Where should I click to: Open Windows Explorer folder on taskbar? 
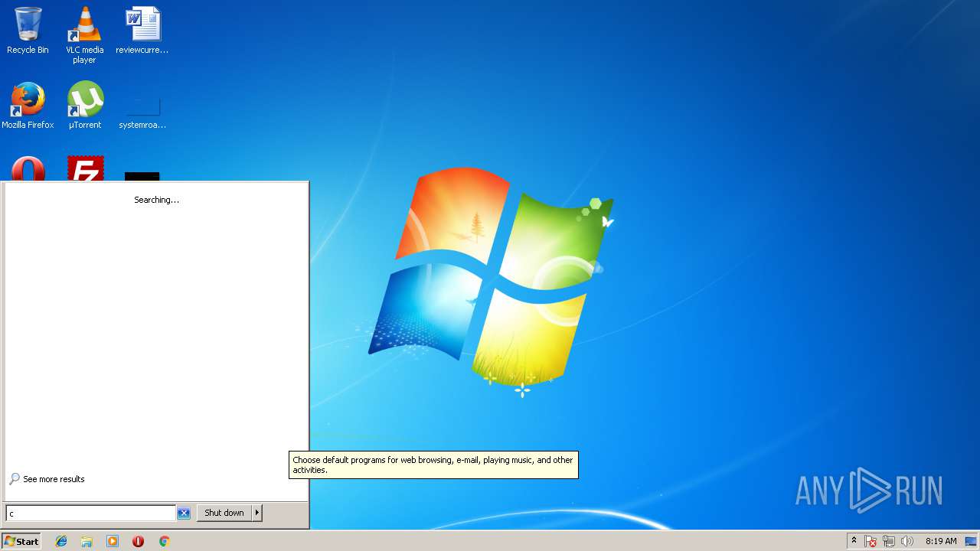tap(87, 541)
